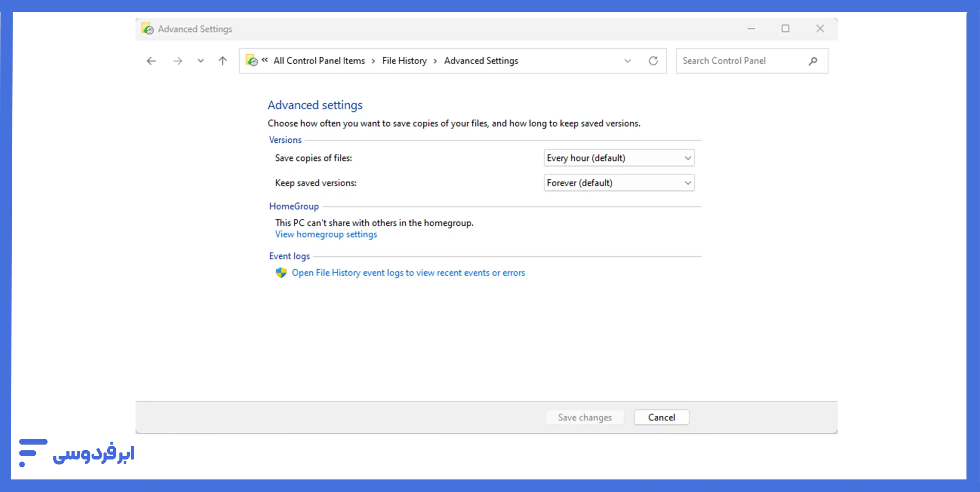Go back using the back arrow
Screen dimensions: 980x492
tap(152, 61)
